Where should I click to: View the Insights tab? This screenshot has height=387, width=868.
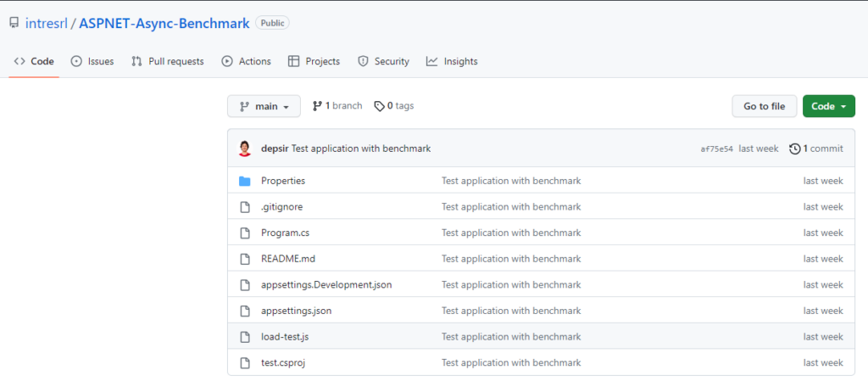tap(452, 62)
